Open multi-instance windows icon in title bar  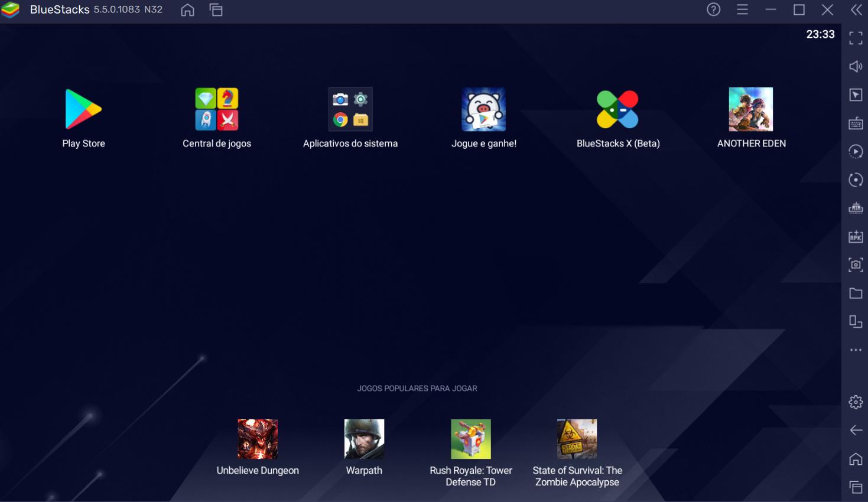(x=216, y=10)
